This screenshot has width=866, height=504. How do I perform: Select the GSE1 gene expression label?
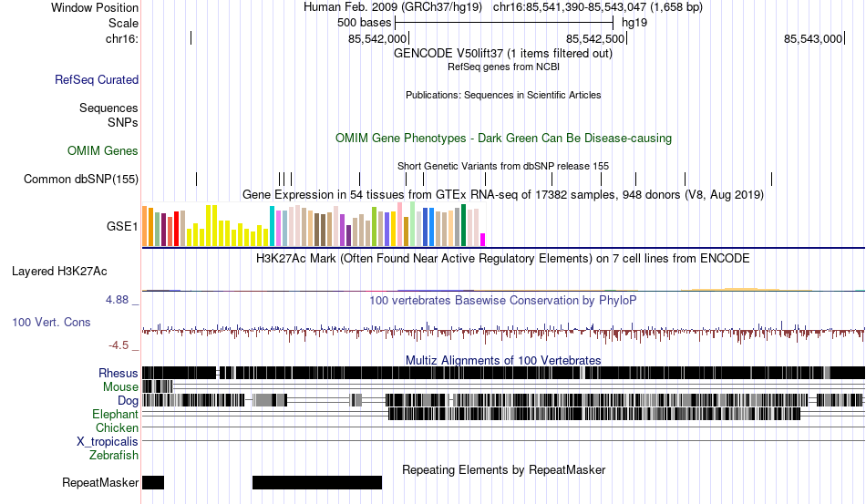122,226
